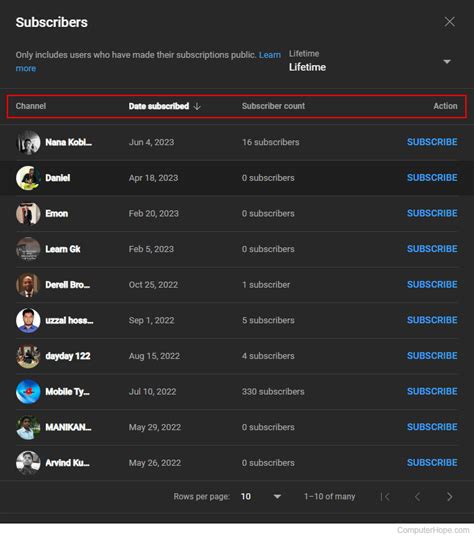Subscribe to Arvind Ku channel
474x537 pixels.
(432, 463)
